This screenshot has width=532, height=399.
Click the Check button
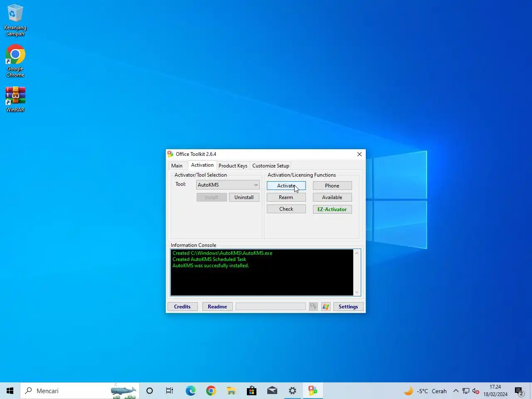click(286, 209)
